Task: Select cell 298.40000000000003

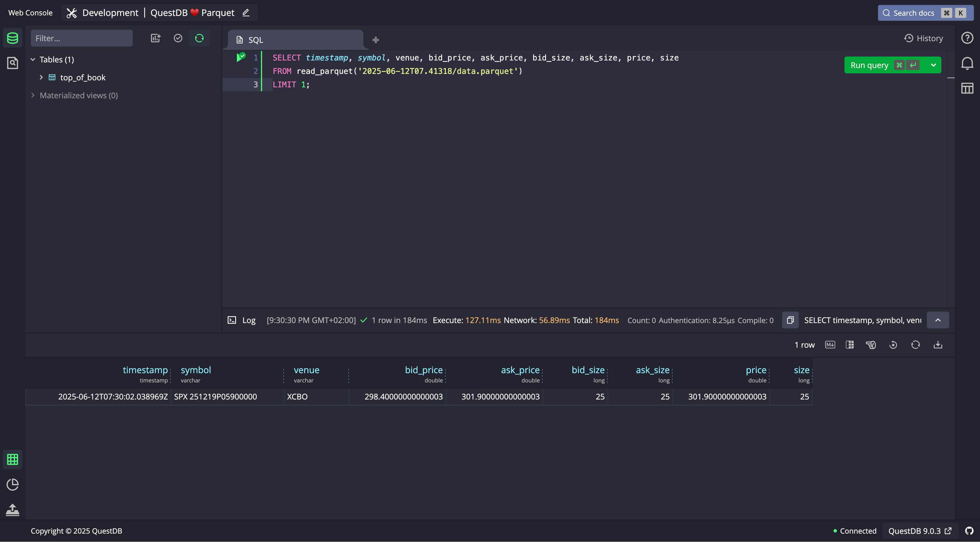Action: (x=398, y=396)
